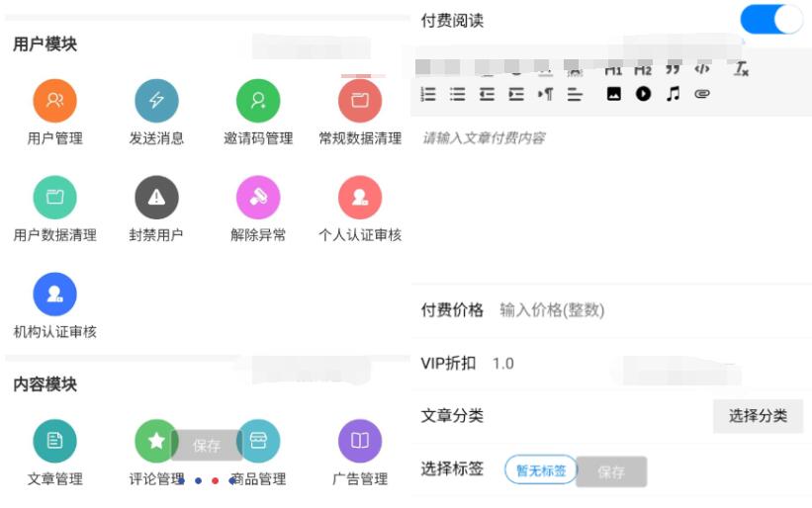
Task: Open 邀请码管理 invite code management
Action: (258, 101)
